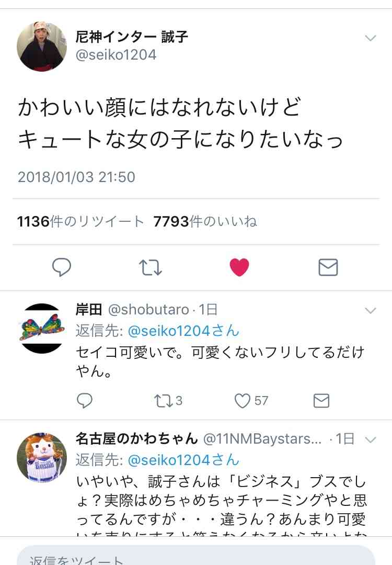Open 岸田's butterfly avatar

42,328
